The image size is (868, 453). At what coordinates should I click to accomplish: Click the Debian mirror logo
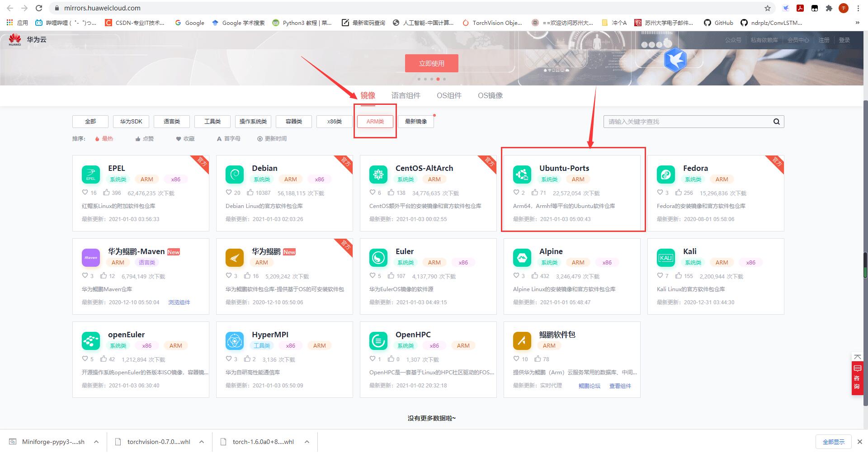click(235, 174)
